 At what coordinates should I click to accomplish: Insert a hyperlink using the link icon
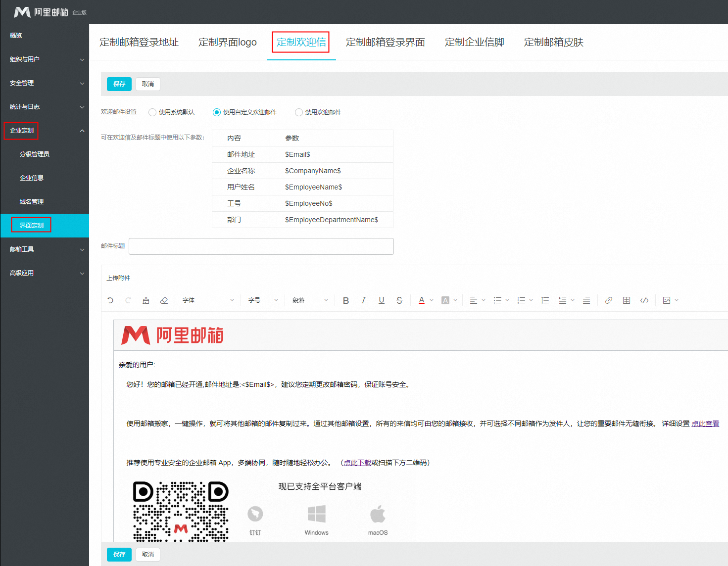(608, 300)
